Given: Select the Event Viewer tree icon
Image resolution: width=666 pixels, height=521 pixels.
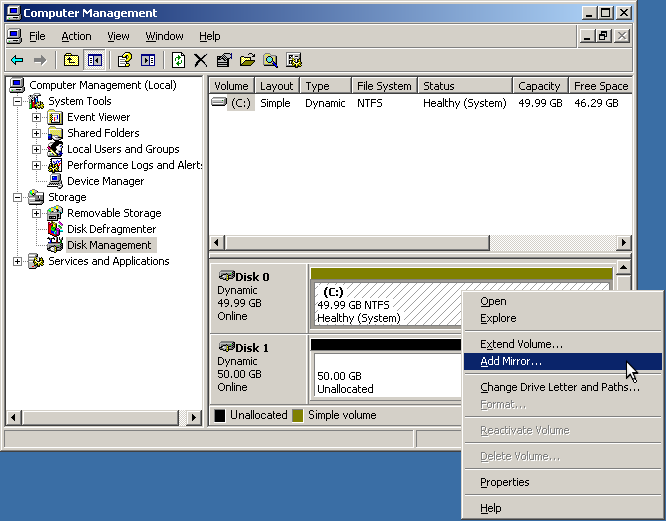Looking at the screenshot, I should 55,117.
